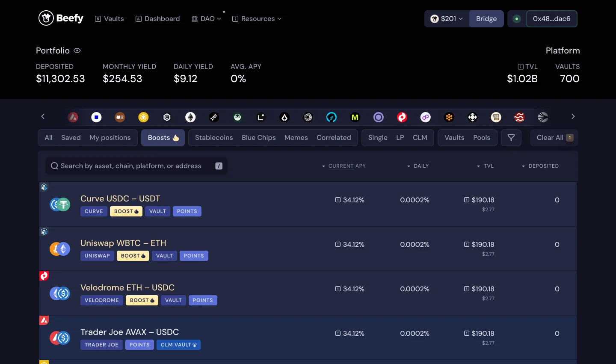Toggle the Memes category filter
Viewport: 616px width, 364px height.
click(x=296, y=138)
